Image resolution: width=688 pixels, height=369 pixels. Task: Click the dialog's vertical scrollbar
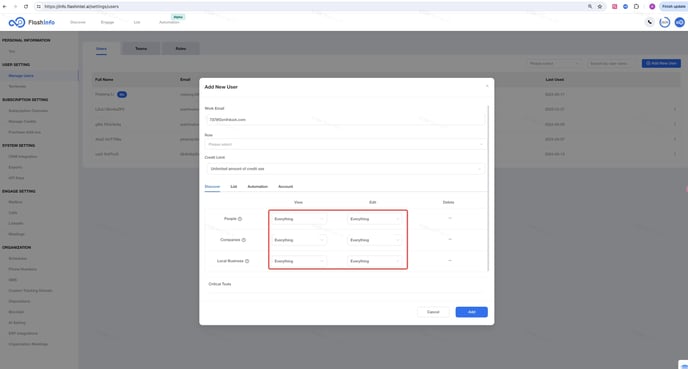[488, 188]
